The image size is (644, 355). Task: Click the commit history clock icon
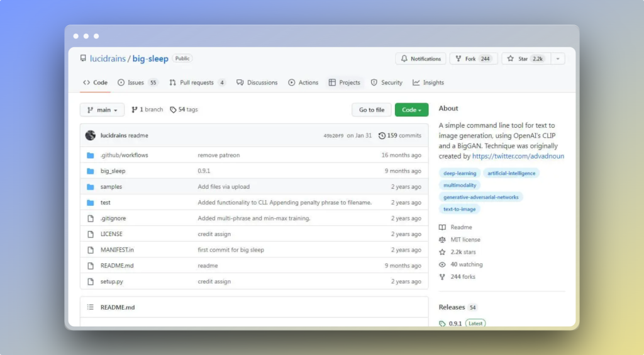382,135
